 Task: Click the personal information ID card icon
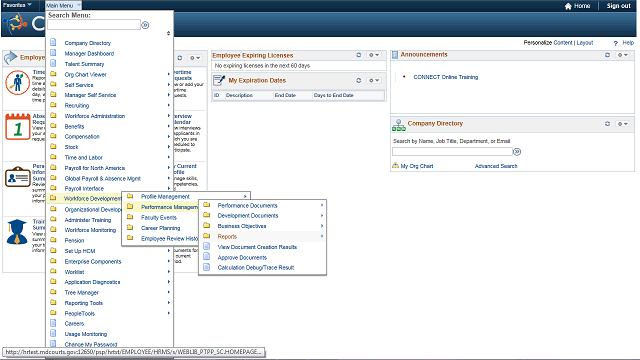click(x=18, y=177)
